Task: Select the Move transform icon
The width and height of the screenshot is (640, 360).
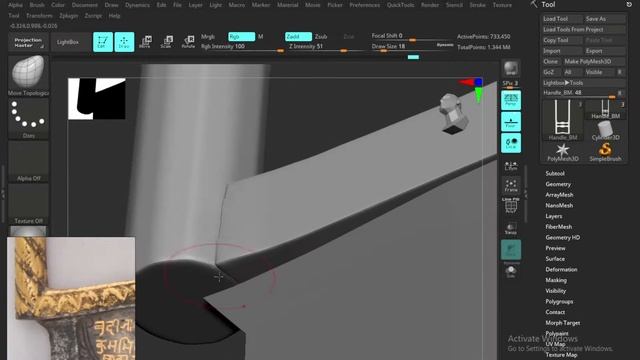Action: (x=145, y=42)
